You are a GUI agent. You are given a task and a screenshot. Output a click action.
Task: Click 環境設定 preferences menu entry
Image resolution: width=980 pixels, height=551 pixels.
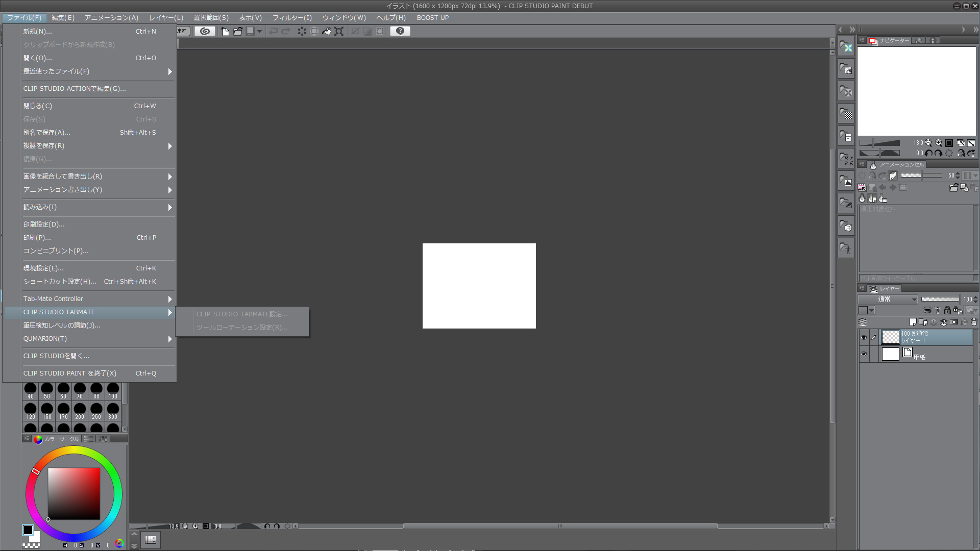tap(43, 268)
